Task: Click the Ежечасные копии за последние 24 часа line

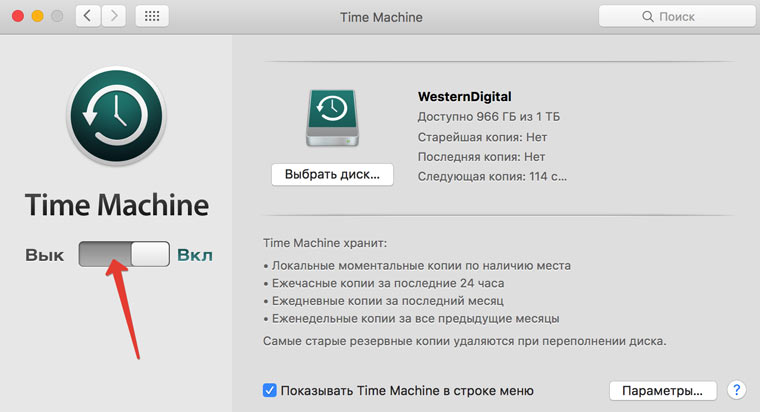Action: [384, 283]
